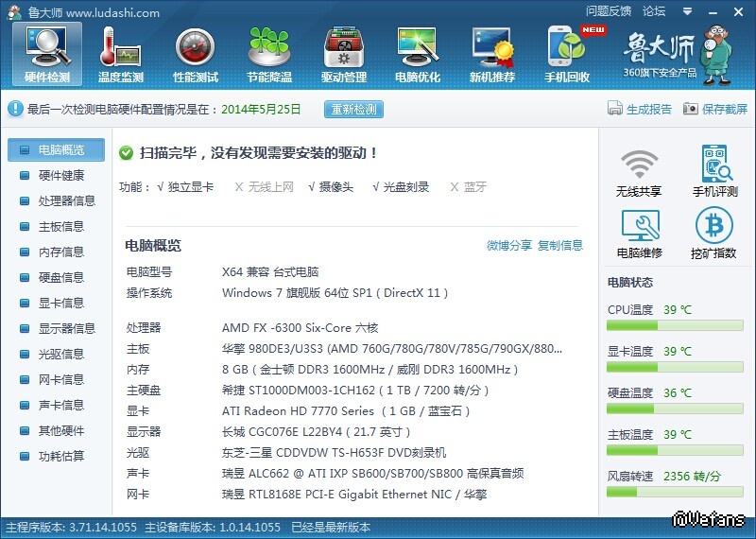Click the 显卡温度 progress bar
Screen dimensions: 756x539
tap(675, 367)
